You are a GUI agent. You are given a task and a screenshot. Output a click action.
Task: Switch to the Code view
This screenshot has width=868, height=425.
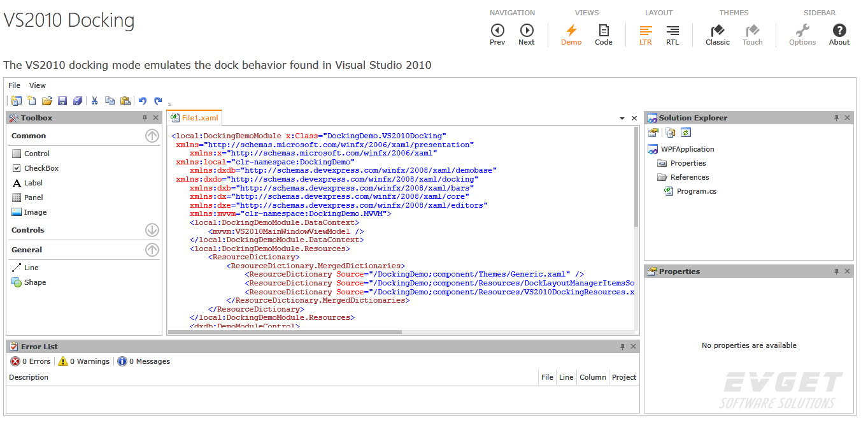click(x=604, y=34)
